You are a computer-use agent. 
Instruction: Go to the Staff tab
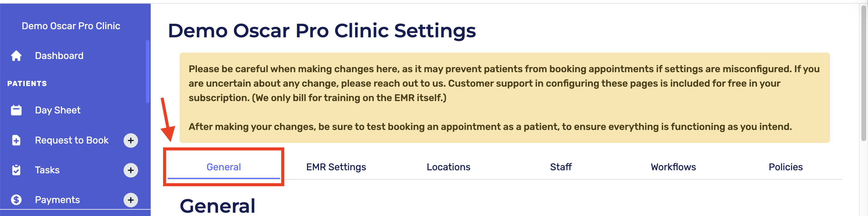(561, 167)
